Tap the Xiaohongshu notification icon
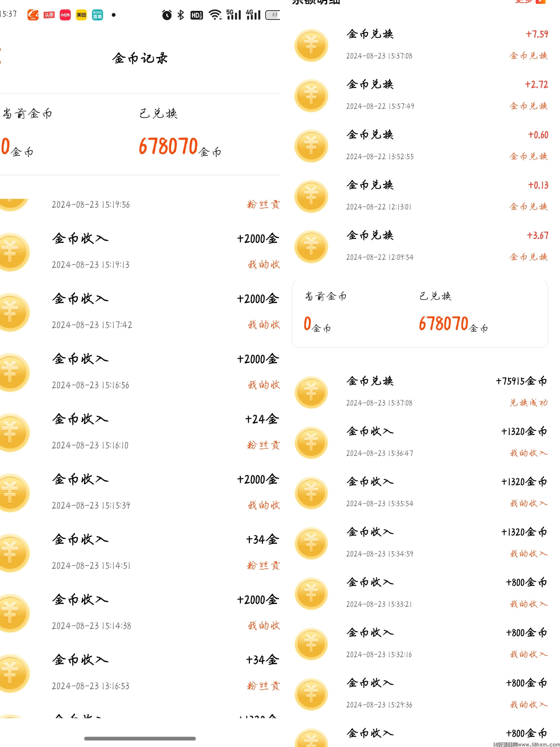 (x=65, y=15)
